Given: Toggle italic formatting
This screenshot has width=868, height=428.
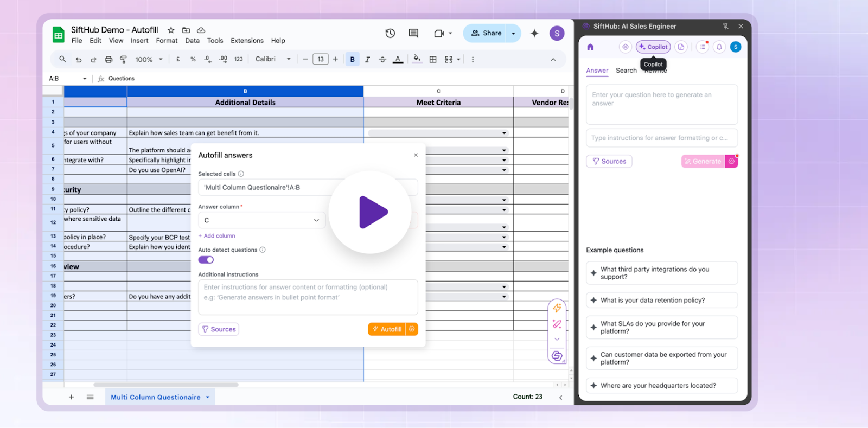Looking at the screenshot, I should click(367, 60).
